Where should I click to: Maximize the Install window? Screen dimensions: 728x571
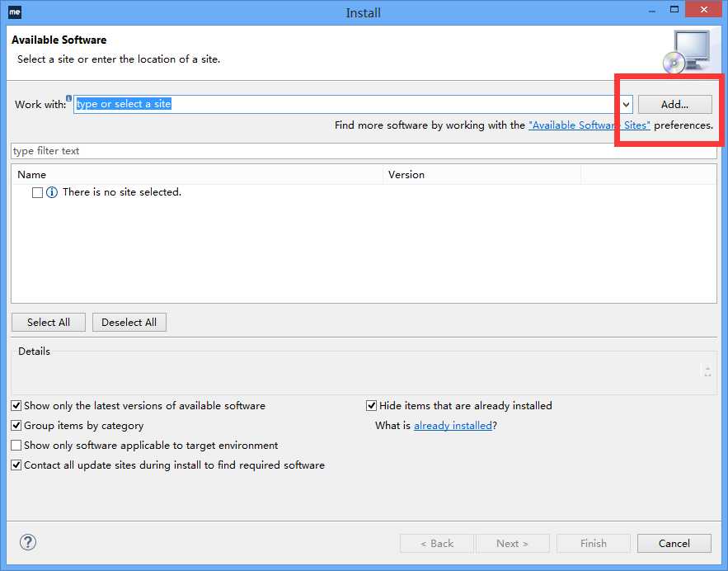[x=674, y=9]
